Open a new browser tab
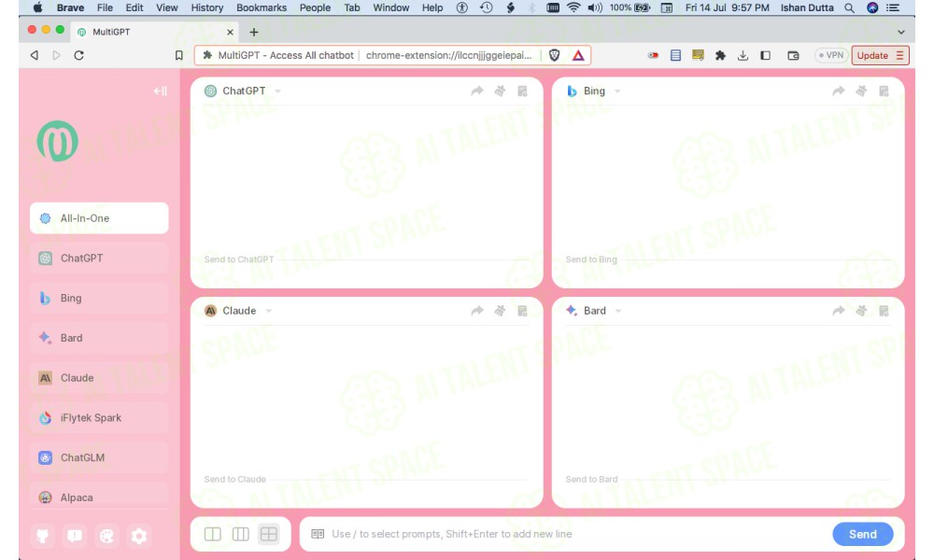This screenshot has height=560, width=934. click(254, 32)
